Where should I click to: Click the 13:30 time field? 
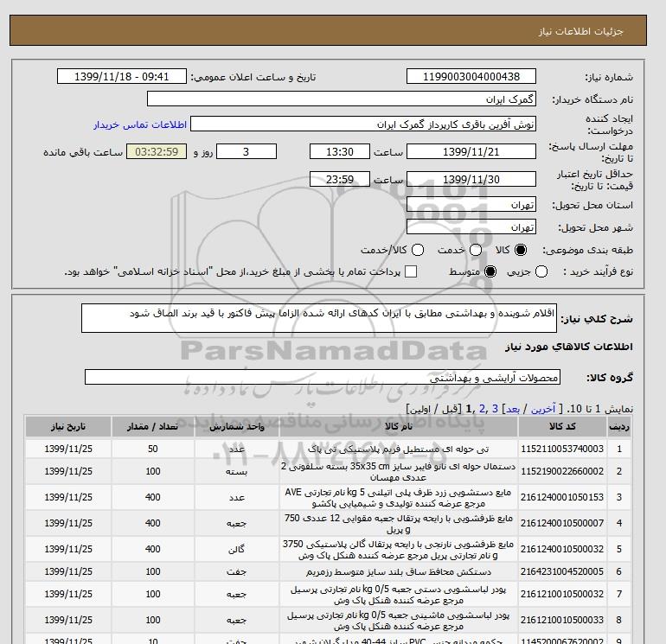pos(340,151)
